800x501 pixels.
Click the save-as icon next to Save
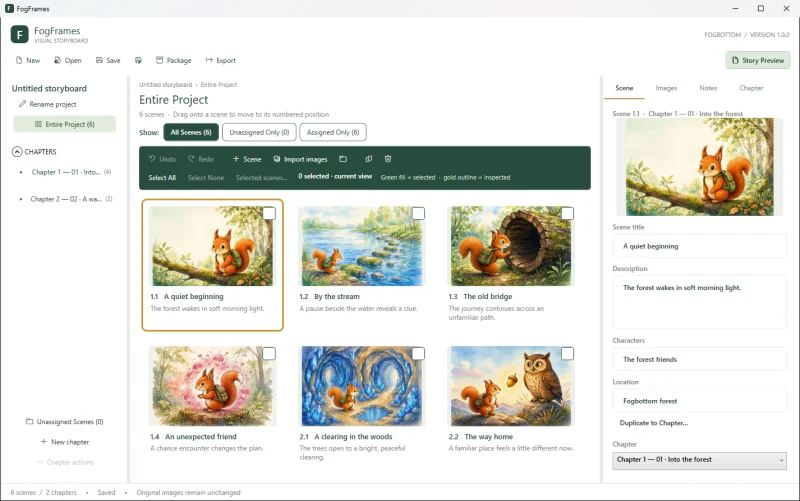point(138,60)
